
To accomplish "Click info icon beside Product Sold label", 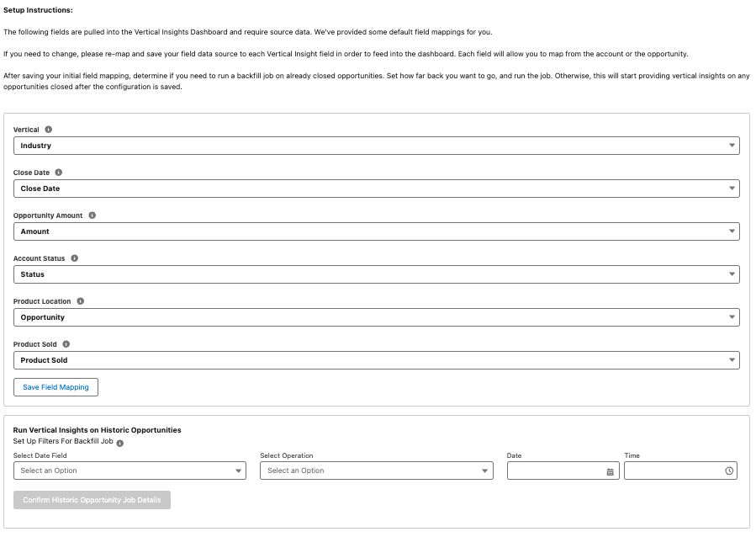I will 66,344.
